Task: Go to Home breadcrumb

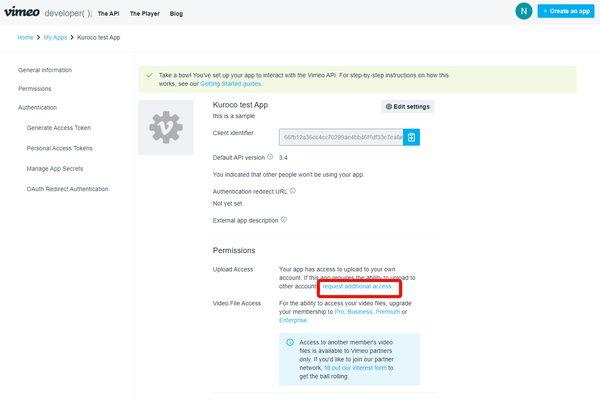Action: coord(25,38)
